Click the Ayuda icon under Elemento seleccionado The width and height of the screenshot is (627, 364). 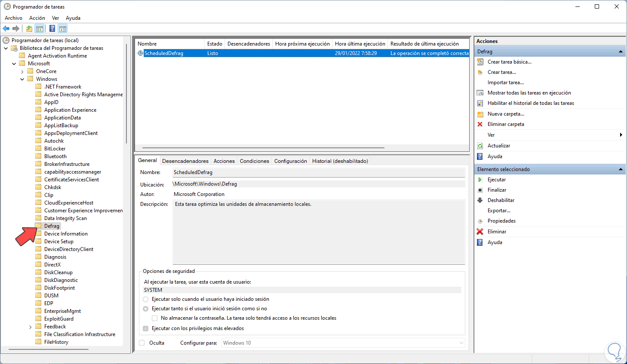pyautogui.click(x=480, y=242)
